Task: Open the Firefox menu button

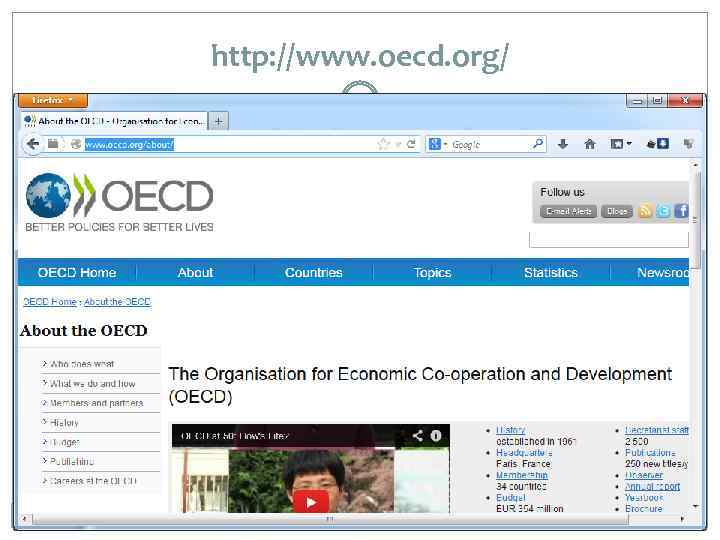Action: coord(53,100)
